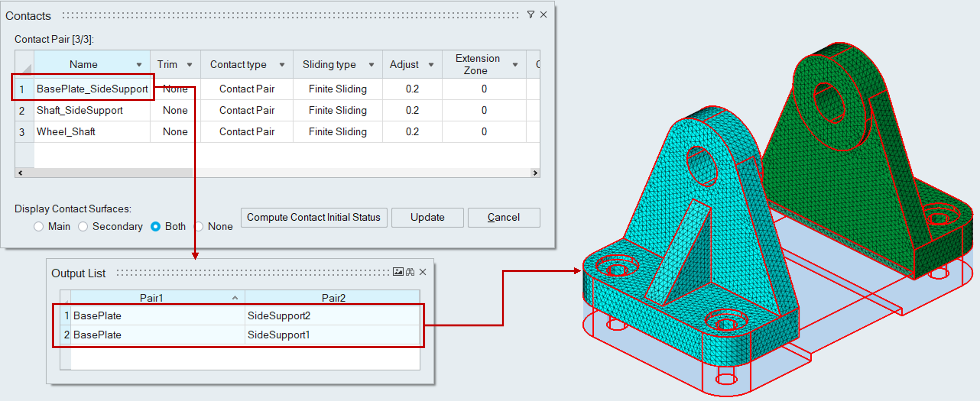Click the binoculars find icon in Output List

tap(410, 272)
